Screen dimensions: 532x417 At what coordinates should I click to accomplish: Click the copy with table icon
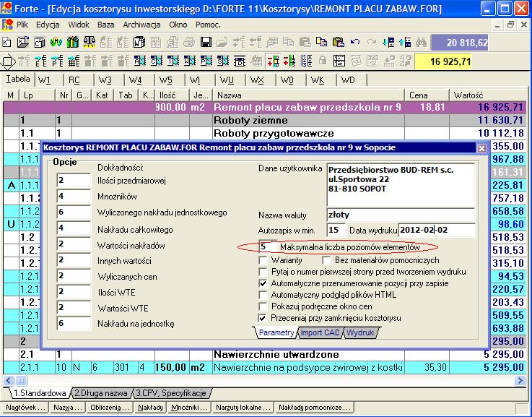[x=321, y=42]
